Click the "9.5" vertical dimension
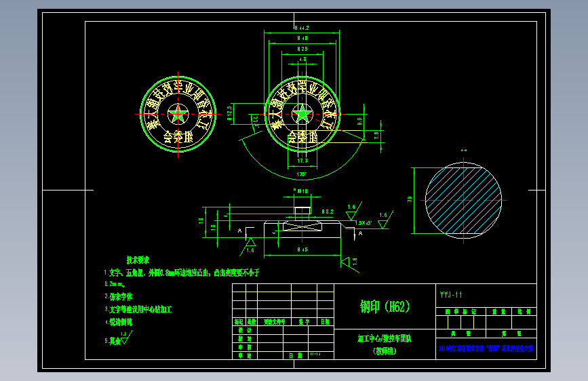The image size is (588, 381). coord(359,121)
